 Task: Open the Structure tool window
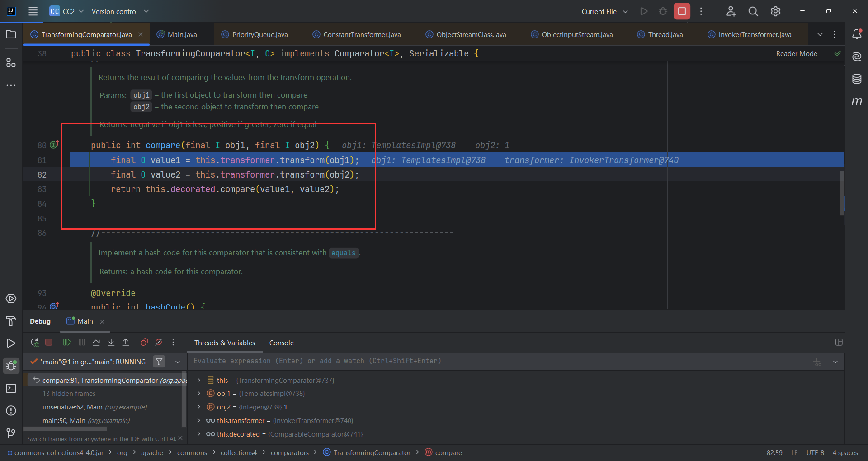pos(11,62)
